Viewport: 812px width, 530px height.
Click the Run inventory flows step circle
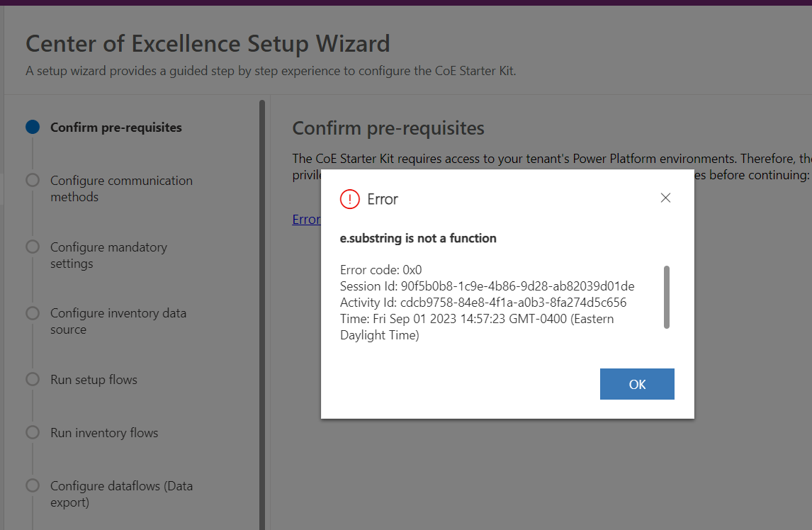pos(31,432)
